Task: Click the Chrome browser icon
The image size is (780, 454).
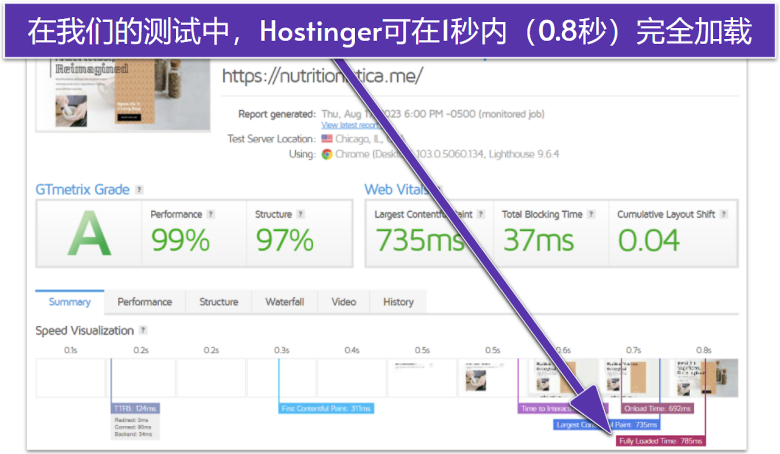Action: tap(327, 154)
